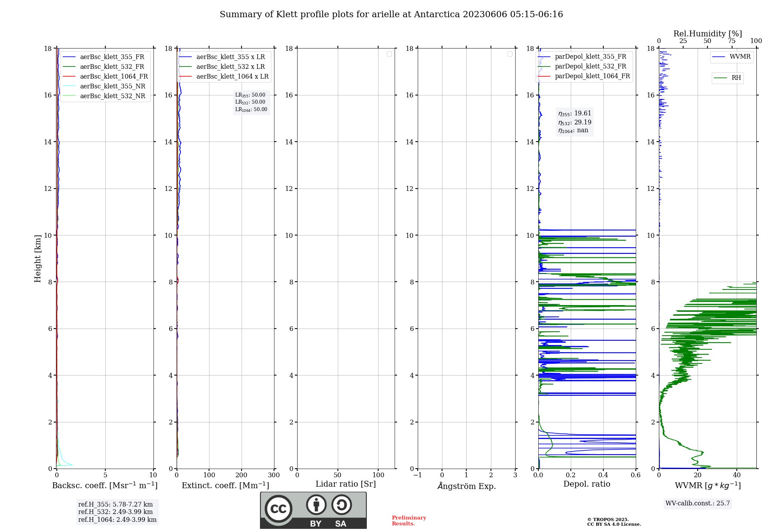Image resolution: width=783 pixels, height=532 pixels.
Task: Click the aerBsc_klett_355_FR legend entry
Action: (112, 57)
